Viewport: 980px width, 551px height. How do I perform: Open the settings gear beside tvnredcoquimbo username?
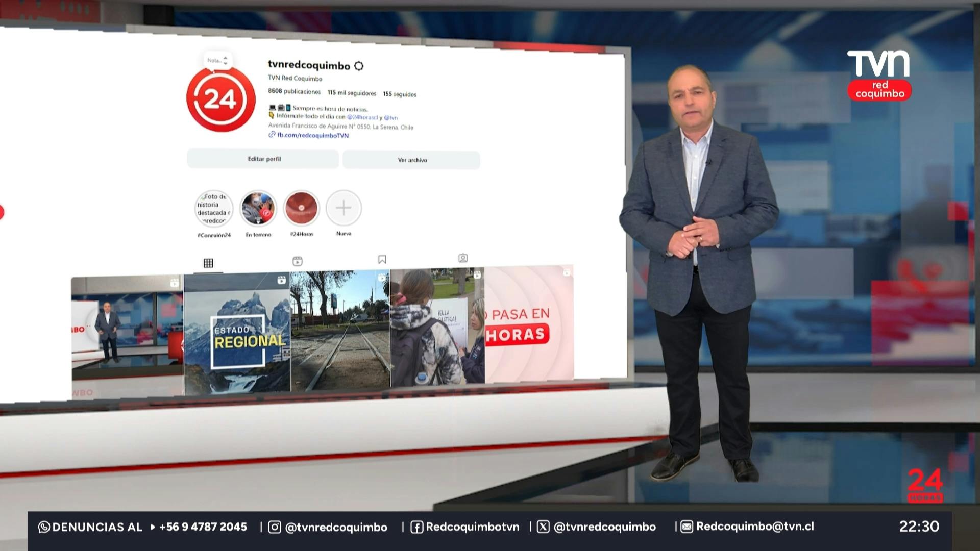[359, 66]
